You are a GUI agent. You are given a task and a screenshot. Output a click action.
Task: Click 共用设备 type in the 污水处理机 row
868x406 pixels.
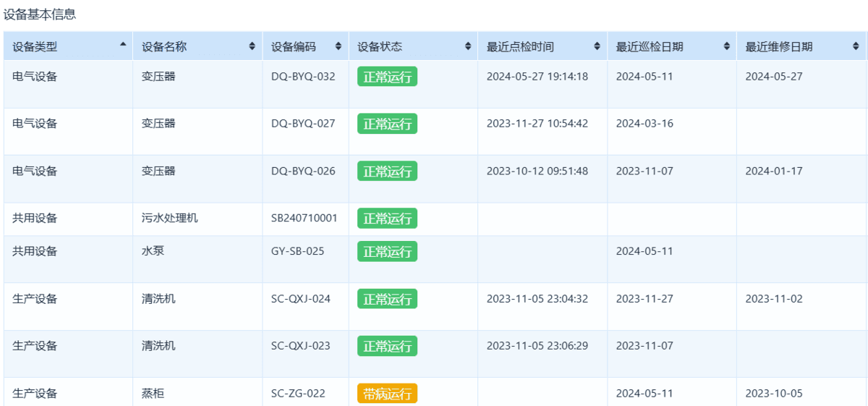pos(35,218)
